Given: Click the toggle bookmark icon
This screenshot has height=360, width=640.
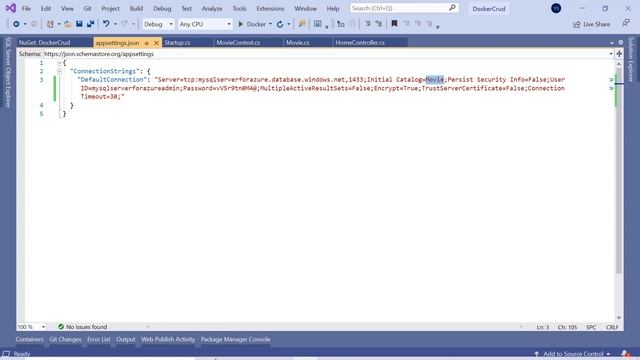Looking at the screenshot, I should click(x=394, y=24).
